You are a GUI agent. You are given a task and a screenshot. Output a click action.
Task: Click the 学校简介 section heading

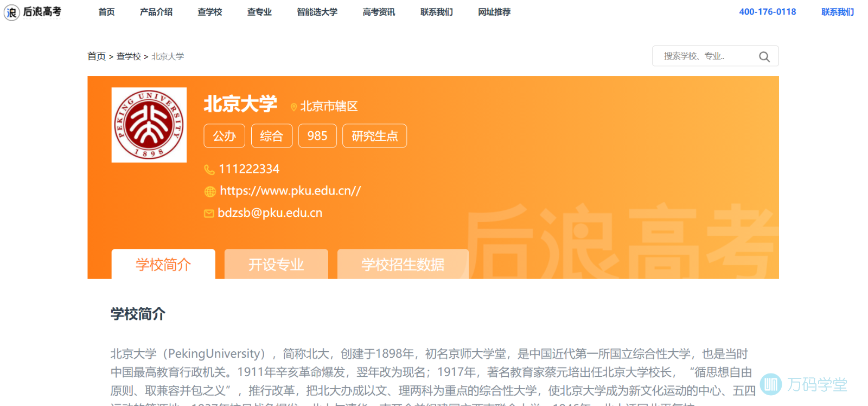pyautogui.click(x=138, y=314)
